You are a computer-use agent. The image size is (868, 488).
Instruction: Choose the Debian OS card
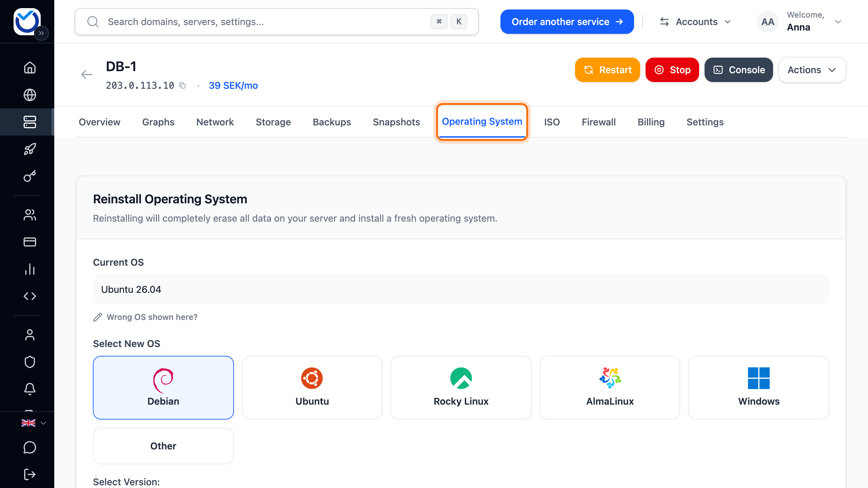tap(163, 388)
